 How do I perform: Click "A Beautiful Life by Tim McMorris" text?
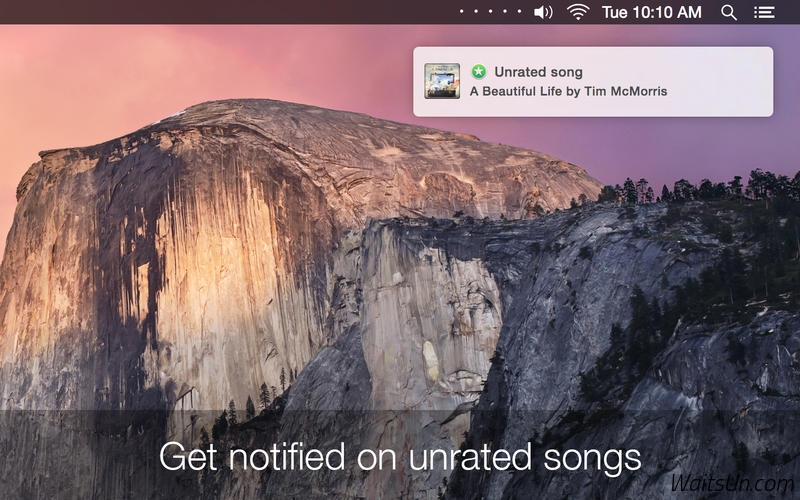(568, 91)
